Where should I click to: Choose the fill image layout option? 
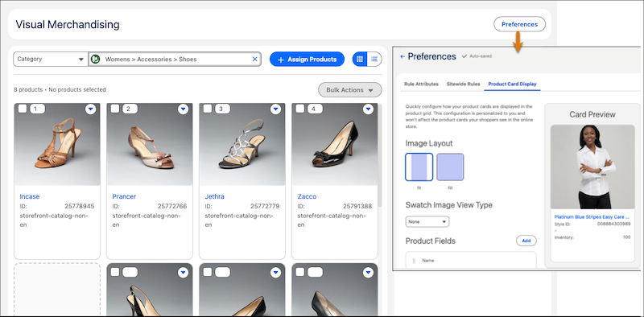click(450, 167)
